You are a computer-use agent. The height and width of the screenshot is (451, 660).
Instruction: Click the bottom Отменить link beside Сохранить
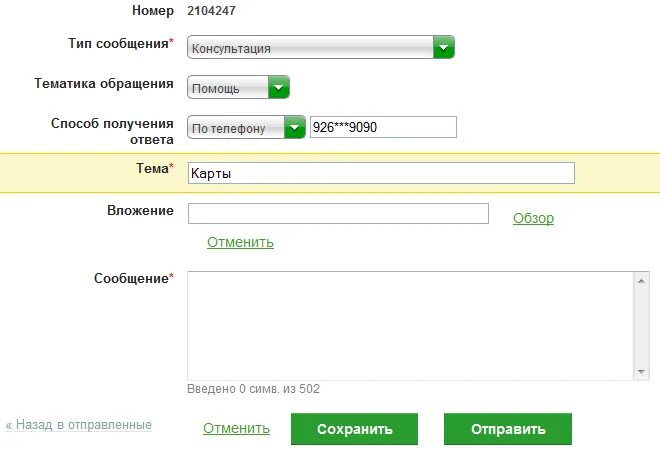[236, 428]
